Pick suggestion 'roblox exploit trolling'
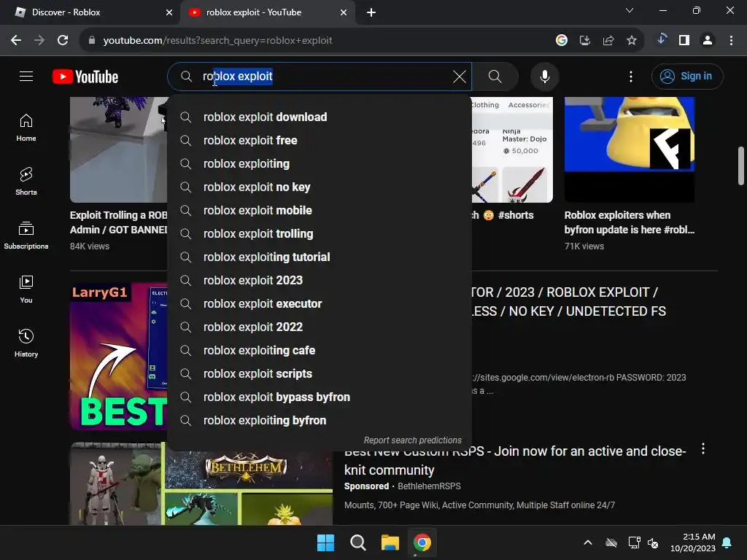The height and width of the screenshot is (560, 747). pyautogui.click(x=320, y=234)
